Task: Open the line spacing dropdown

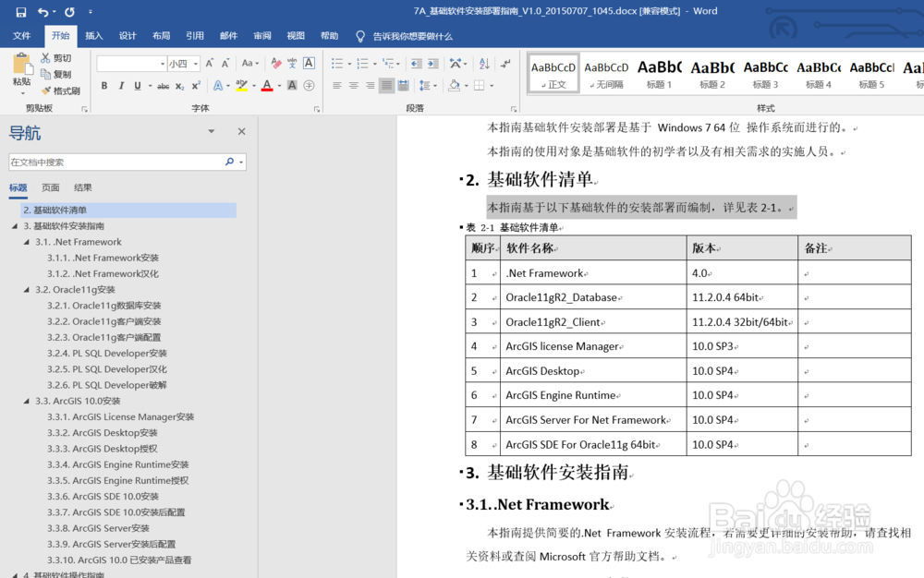Action: (435, 86)
